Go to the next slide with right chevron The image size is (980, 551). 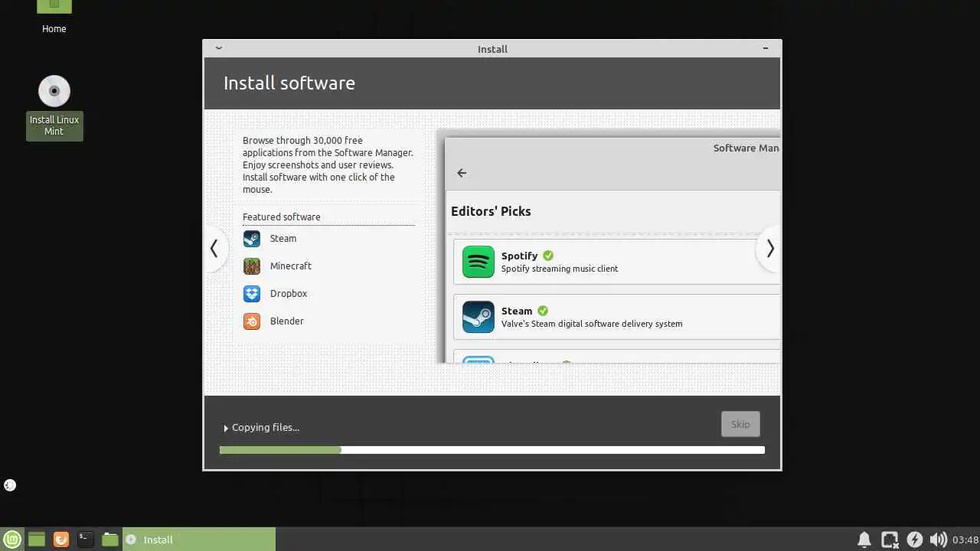coord(769,249)
